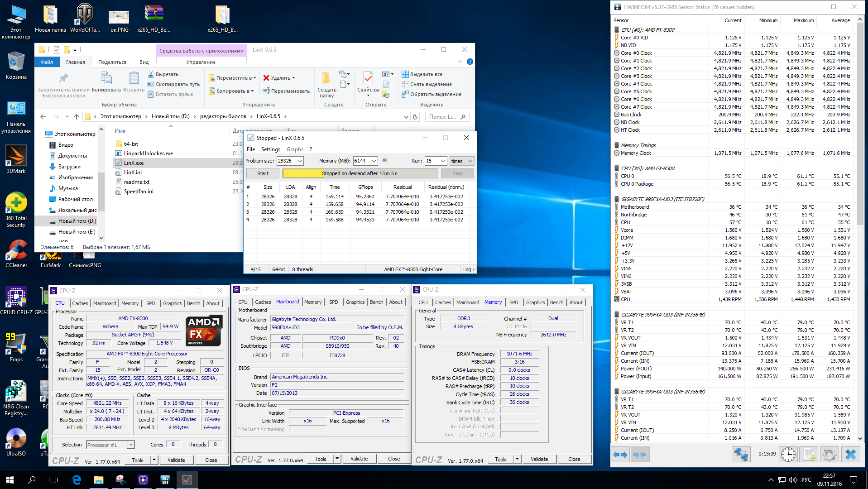This screenshot has width=868, height=489.
Task: Open HWiNFO sensor settings gear icon
Action: (830, 454)
